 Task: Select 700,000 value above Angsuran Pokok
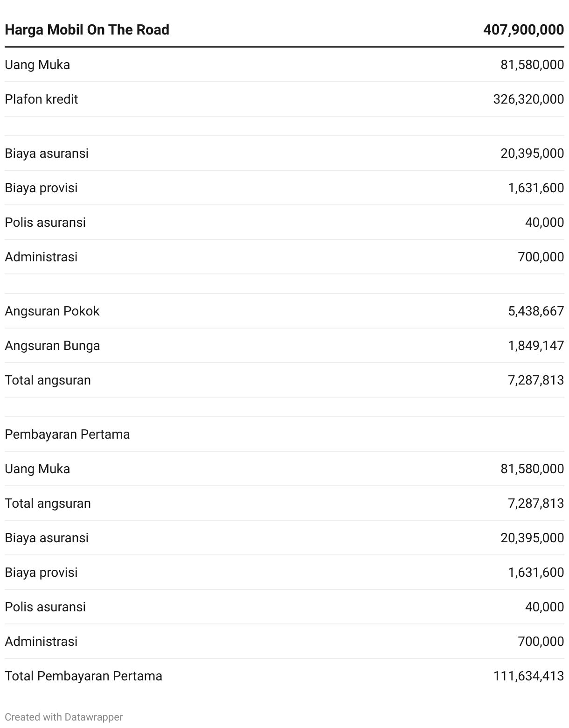coord(541,257)
